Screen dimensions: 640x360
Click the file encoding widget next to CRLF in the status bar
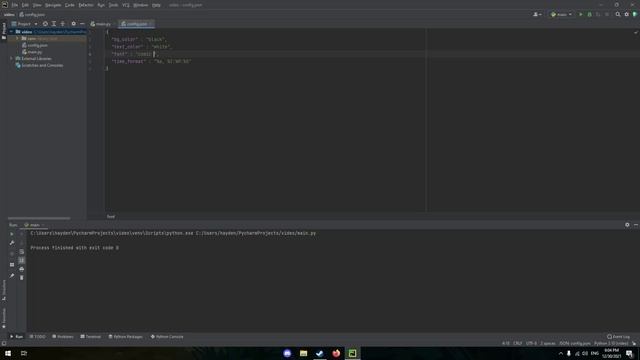(531, 344)
